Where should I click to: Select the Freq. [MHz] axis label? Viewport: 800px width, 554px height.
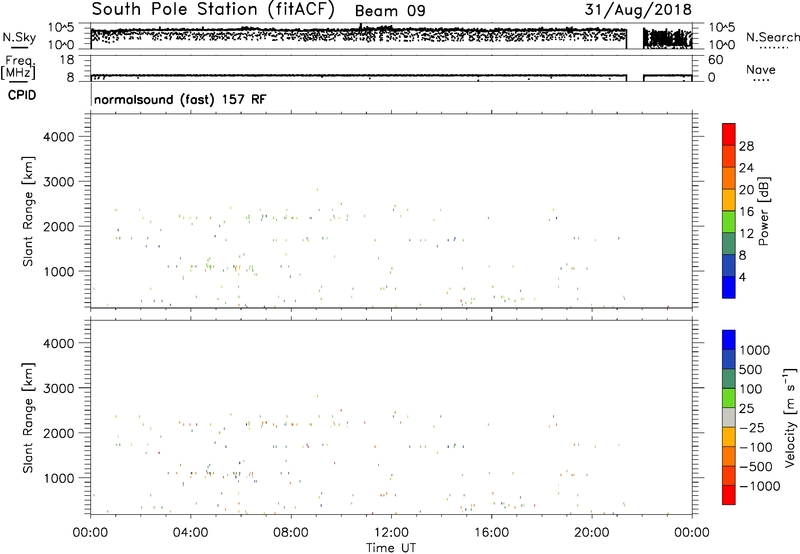tap(18, 67)
